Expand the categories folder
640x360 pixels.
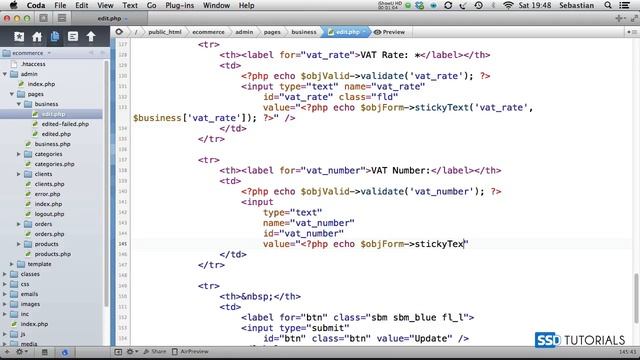point(19,154)
